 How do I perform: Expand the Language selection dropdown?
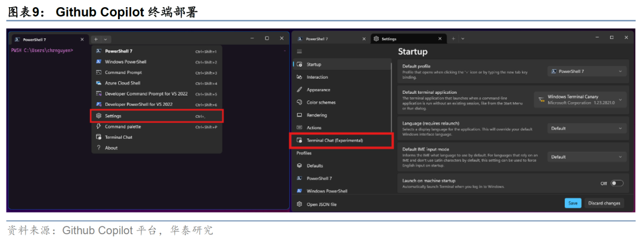coord(587,128)
